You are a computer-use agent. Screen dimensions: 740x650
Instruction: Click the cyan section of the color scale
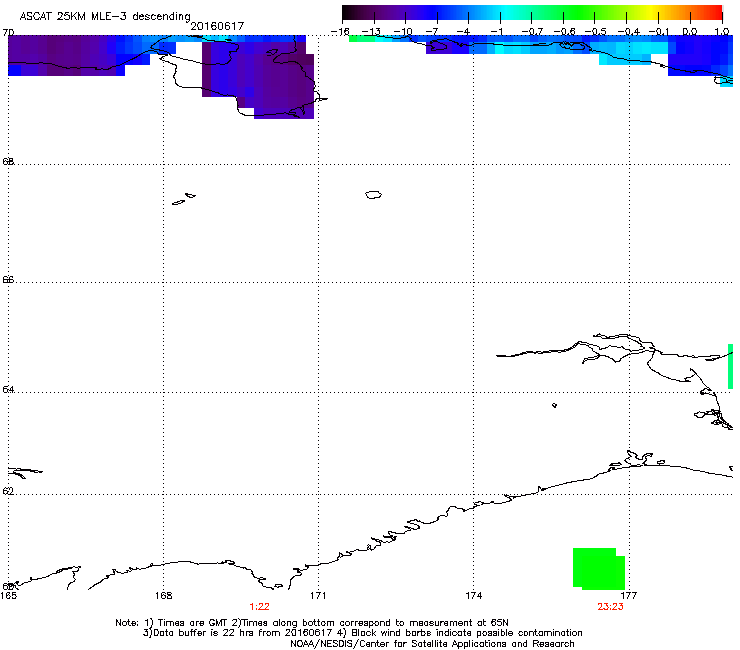click(507, 12)
